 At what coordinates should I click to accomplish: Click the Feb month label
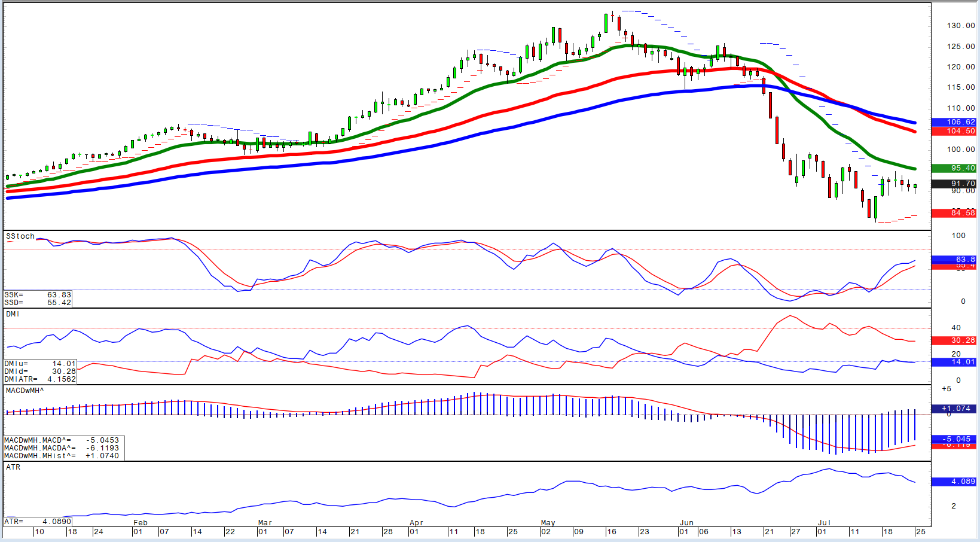click(141, 523)
